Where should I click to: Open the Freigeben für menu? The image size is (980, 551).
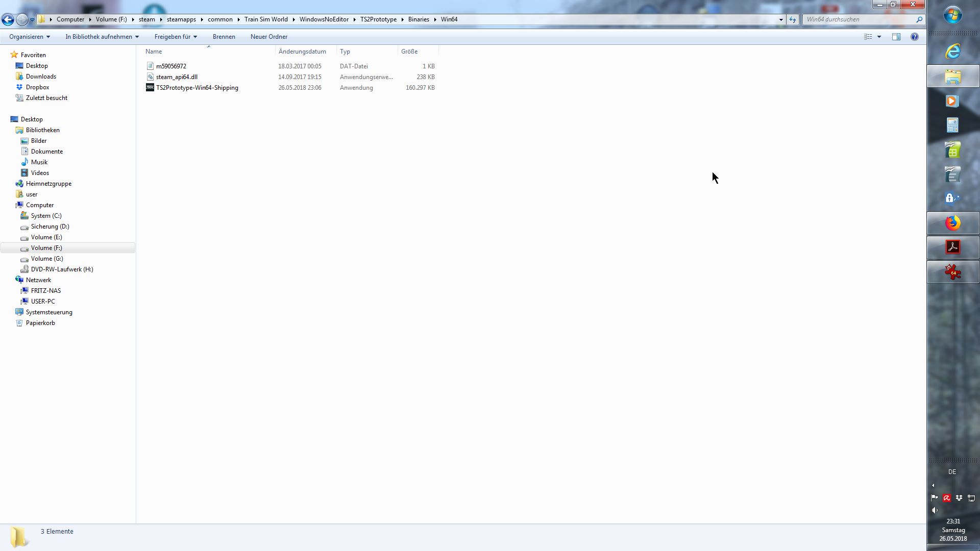[x=176, y=37]
